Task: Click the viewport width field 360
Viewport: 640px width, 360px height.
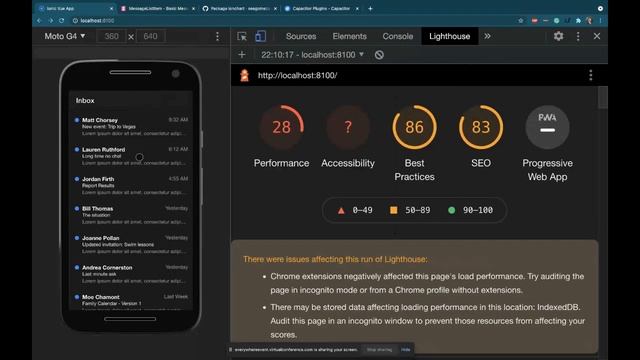Action: pyautogui.click(x=111, y=36)
